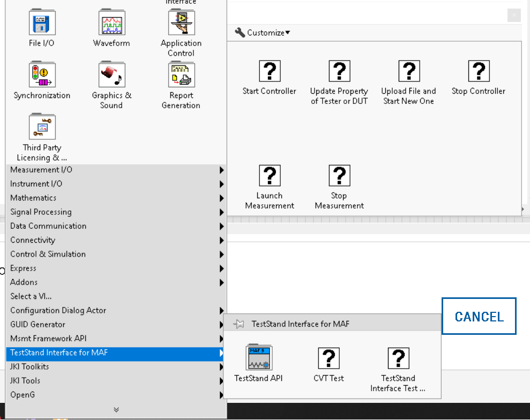Expand the Measurement I/O submenu arrow
Screen dimensions: 530x420
point(221,170)
